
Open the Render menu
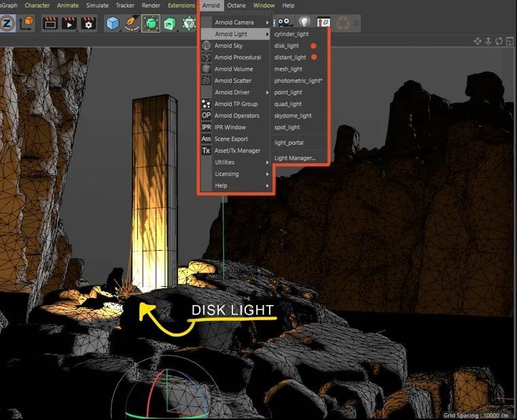(151, 5)
